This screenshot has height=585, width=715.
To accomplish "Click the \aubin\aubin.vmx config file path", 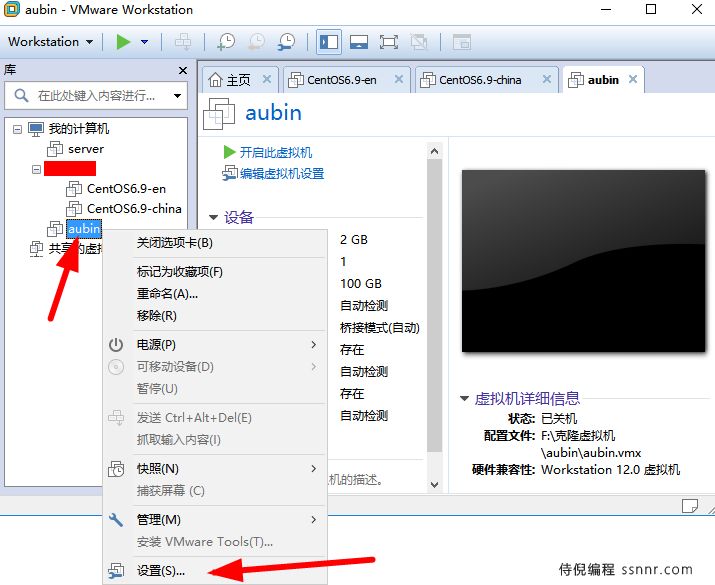I will tap(591, 453).
